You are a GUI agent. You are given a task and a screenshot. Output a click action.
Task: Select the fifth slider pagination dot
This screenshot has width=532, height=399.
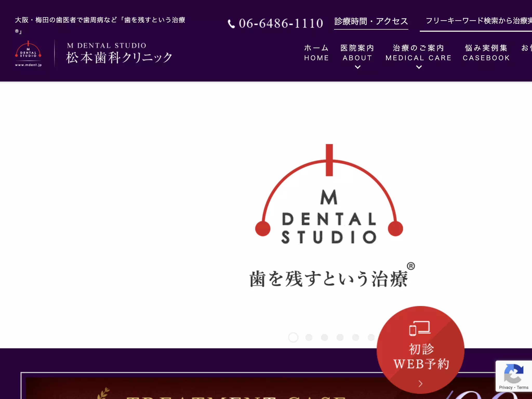click(x=356, y=337)
